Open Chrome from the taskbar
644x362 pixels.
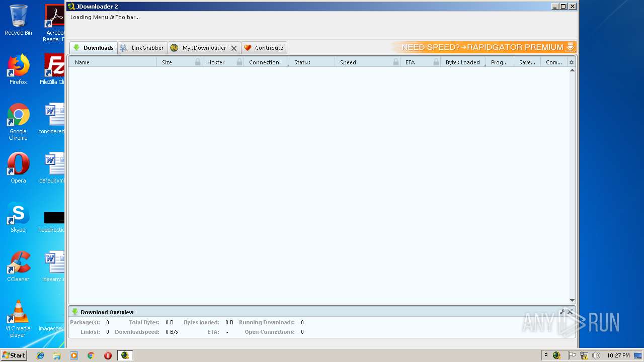pyautogui.click(x=91, y=355)
